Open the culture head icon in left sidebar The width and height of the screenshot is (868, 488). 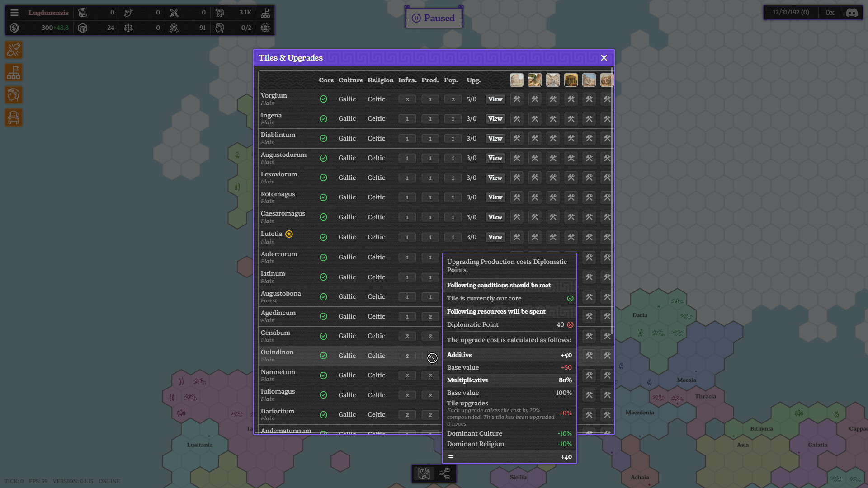(13, 95)
